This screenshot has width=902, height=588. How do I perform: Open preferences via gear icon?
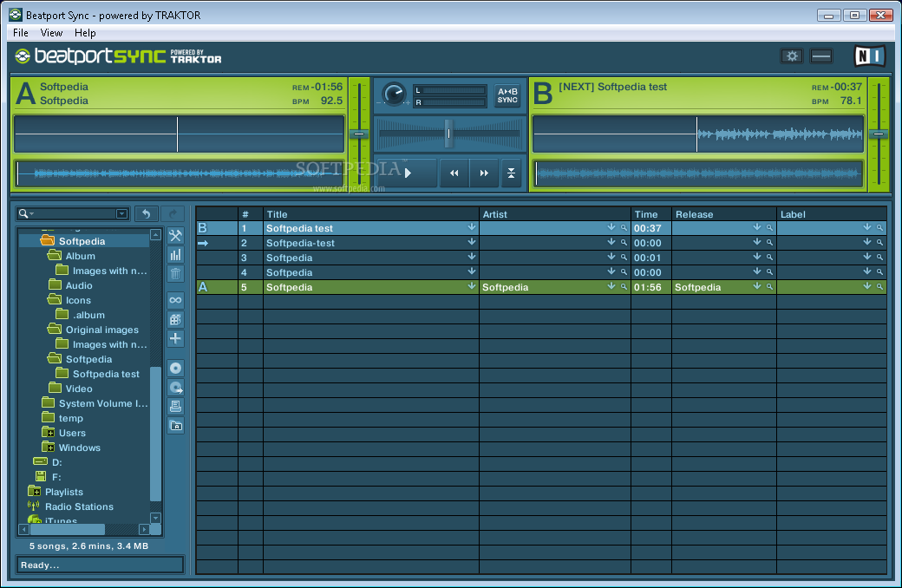(792, 56)
